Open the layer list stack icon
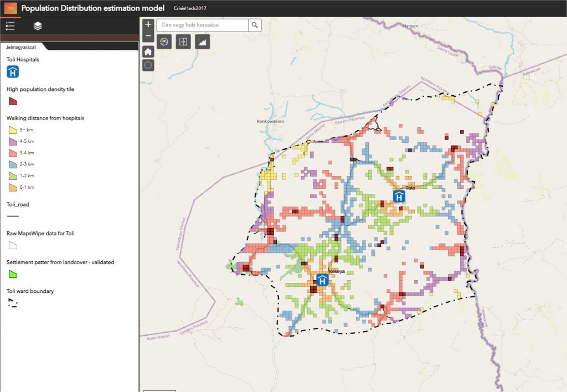Viewport: 567px width, 392px height. coord(38,26)
